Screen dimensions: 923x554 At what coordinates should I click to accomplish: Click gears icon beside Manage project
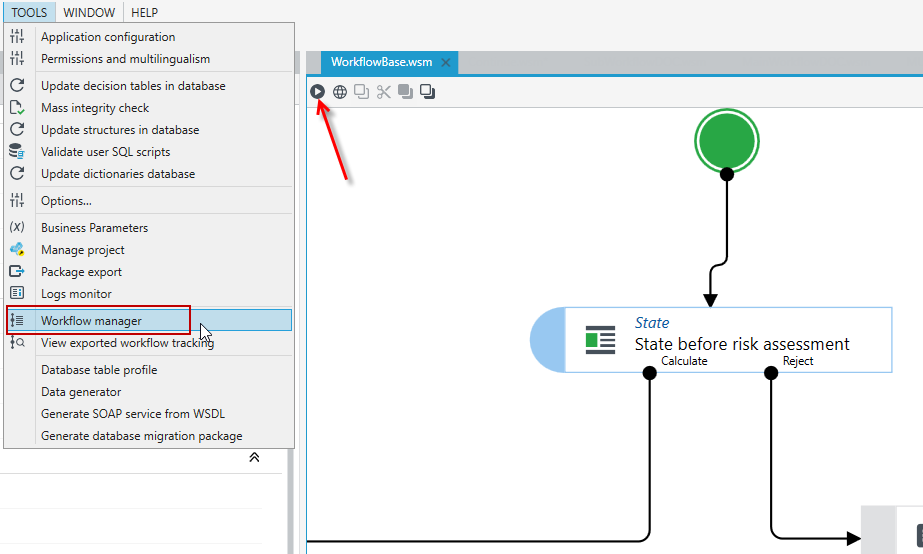(17, 249)
